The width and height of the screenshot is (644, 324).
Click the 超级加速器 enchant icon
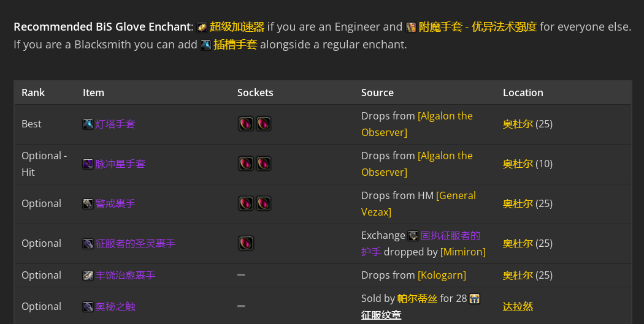tap(202, 28)
